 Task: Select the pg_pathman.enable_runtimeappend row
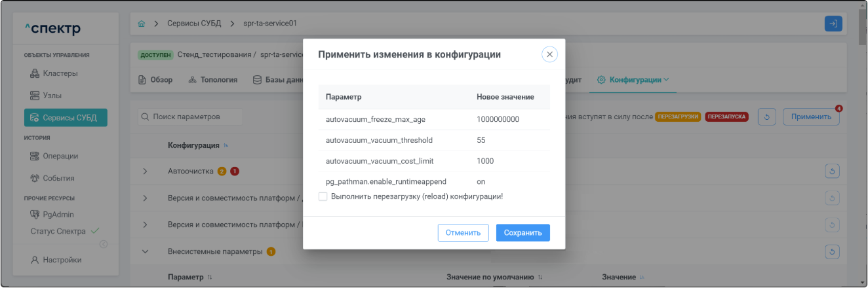point(434,181)
